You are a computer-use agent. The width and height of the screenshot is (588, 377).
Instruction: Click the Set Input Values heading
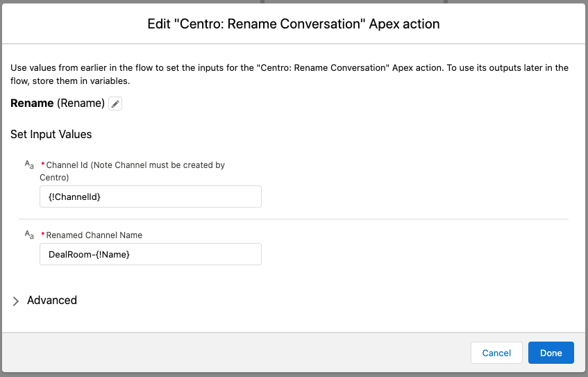tap(51, 134)
